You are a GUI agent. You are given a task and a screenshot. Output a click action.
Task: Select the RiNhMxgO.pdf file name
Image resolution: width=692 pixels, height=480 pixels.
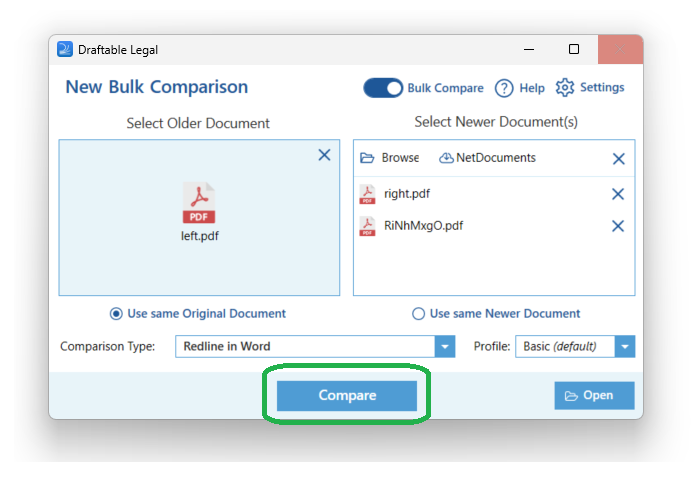[423, 226]
